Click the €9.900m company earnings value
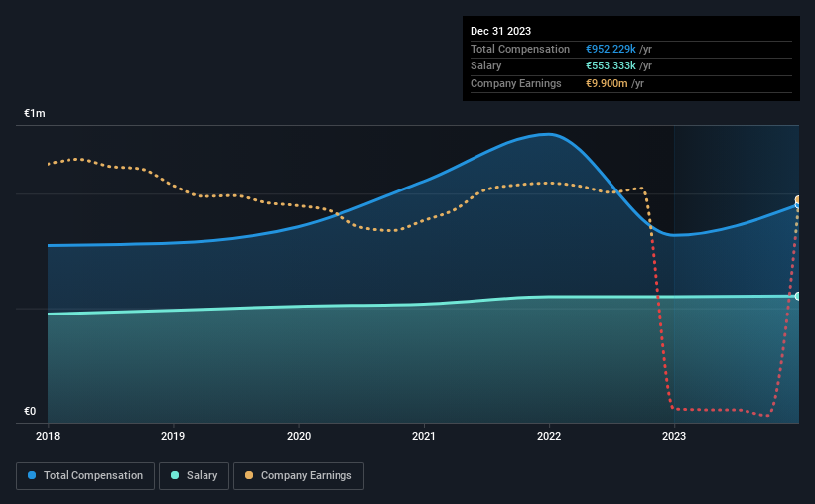 (607, 83)
